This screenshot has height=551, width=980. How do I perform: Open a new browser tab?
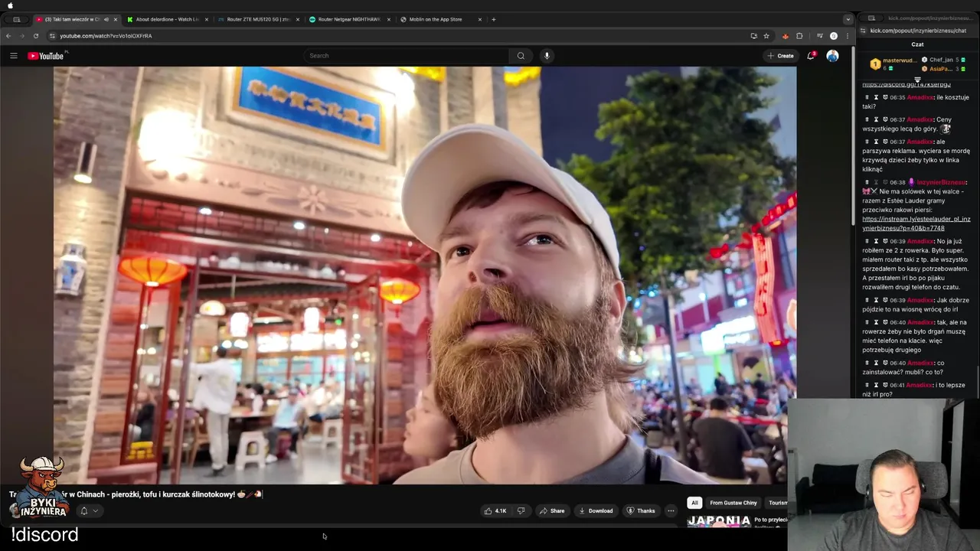tap(494, 19)
